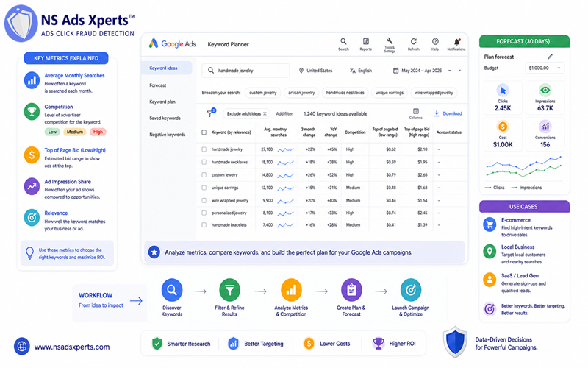Viewport: 588px width, 368px height.
Task: Click the Clicks cursor icon in forecast
Action: pos(503,91)
